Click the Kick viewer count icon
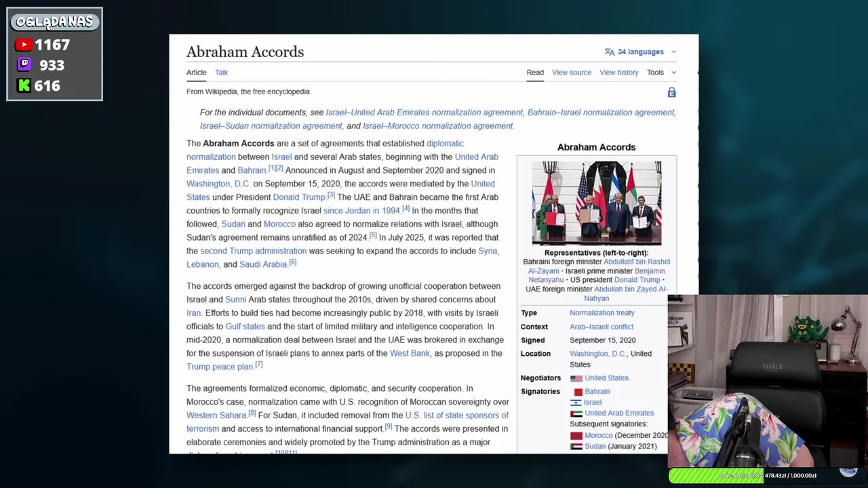Screen dimensions: 868x488 click(24, 85)
